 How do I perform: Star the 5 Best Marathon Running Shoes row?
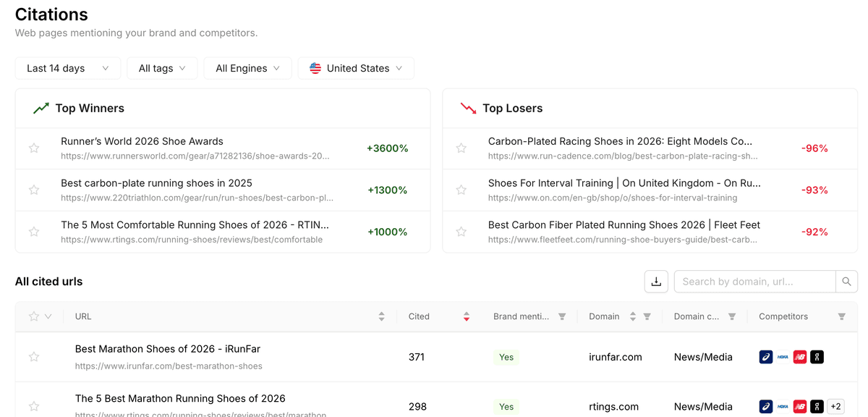(x=34, y=406)
